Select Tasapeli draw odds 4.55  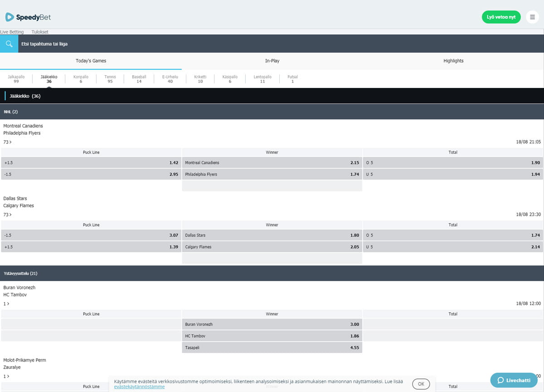272,348
